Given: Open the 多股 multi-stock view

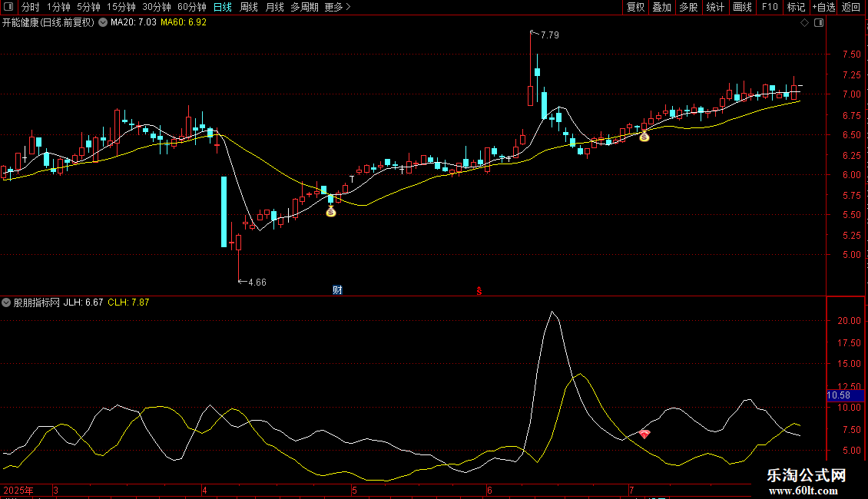Looking at the screenshot, I should point(689,7).
